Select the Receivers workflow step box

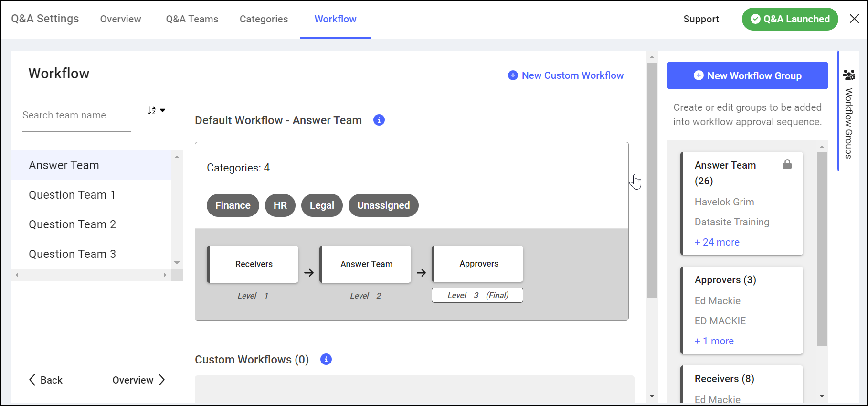[254, 264]
